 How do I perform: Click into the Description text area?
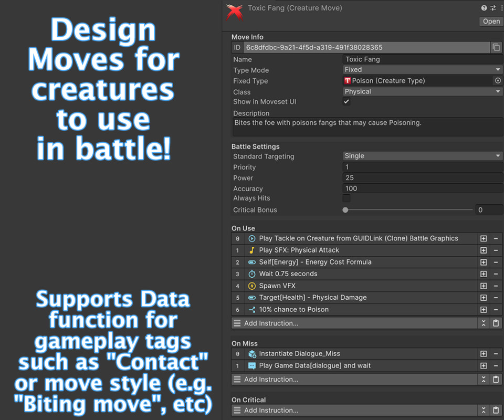[367, 127]
